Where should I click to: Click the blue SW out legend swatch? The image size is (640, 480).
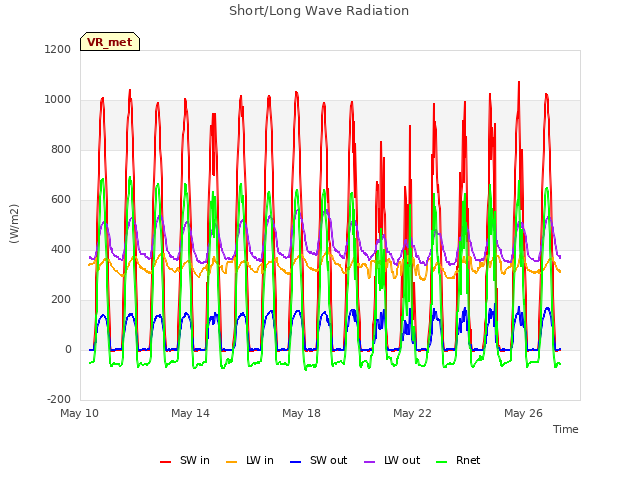coord(295,462)
